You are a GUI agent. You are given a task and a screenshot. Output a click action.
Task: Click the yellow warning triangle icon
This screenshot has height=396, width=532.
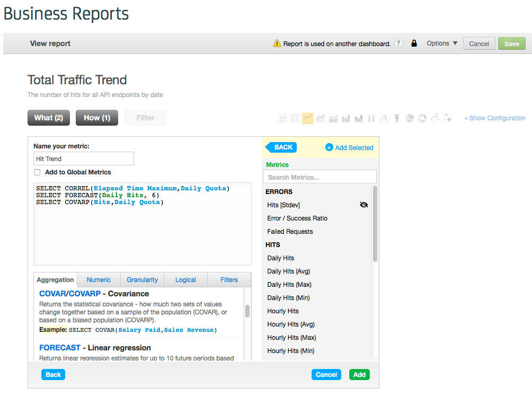[x=277, y=43]
